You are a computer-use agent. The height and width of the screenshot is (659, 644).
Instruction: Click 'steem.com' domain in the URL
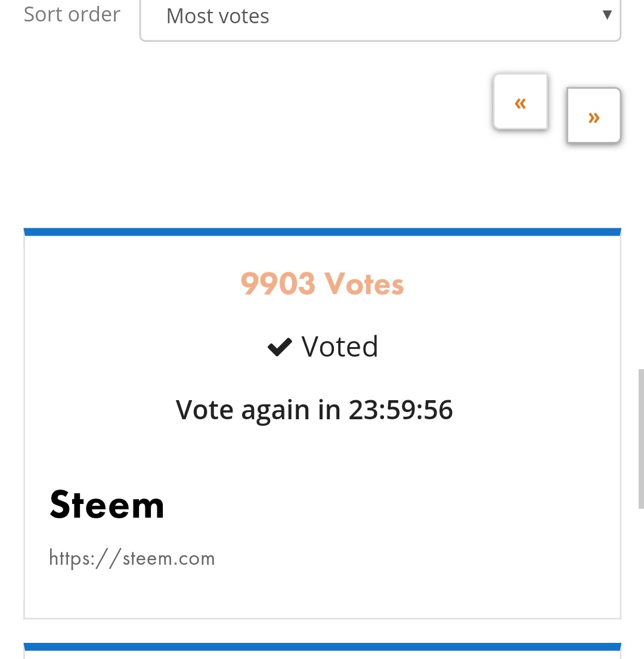pyautogui.click(x=169, y=559)
